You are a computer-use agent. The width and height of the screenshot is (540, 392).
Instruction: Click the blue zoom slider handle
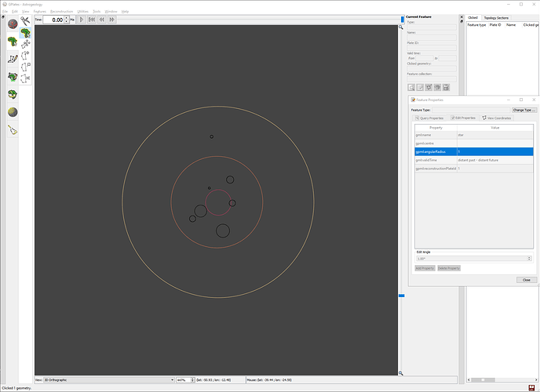pos(402,296)
